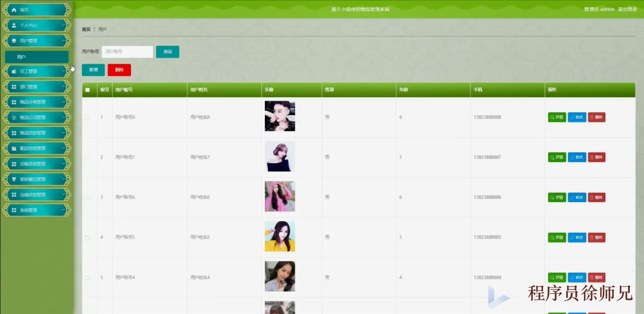Click 删除 in row 用户账号6
This screenshot has width=644, height=314.
(x=597, y=197)
